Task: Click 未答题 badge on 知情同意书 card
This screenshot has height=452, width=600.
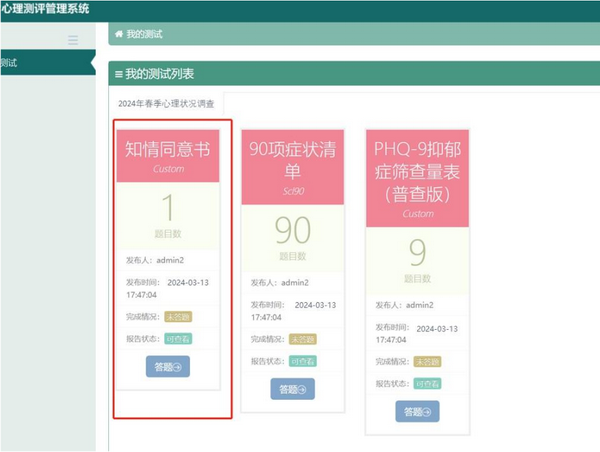Action: pyautogui.click(x=177, y=316)
